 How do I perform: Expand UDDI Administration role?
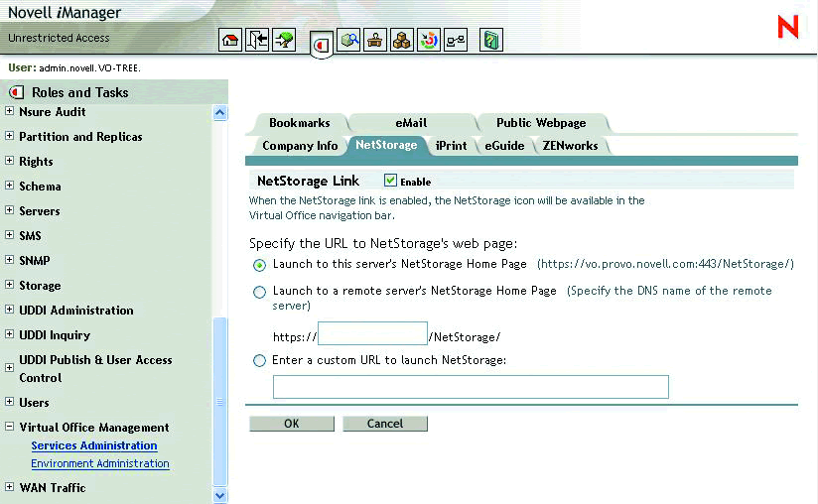[x=9, y=310]
